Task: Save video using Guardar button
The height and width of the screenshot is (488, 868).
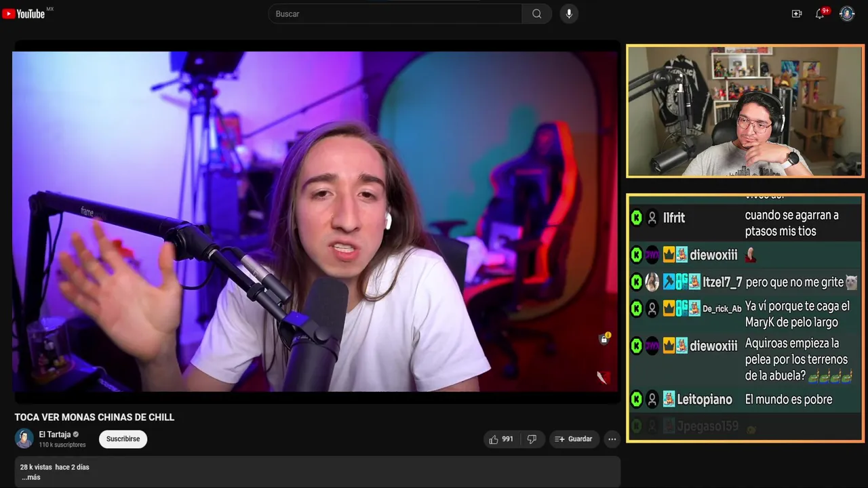Action: [x=574, y=439]
